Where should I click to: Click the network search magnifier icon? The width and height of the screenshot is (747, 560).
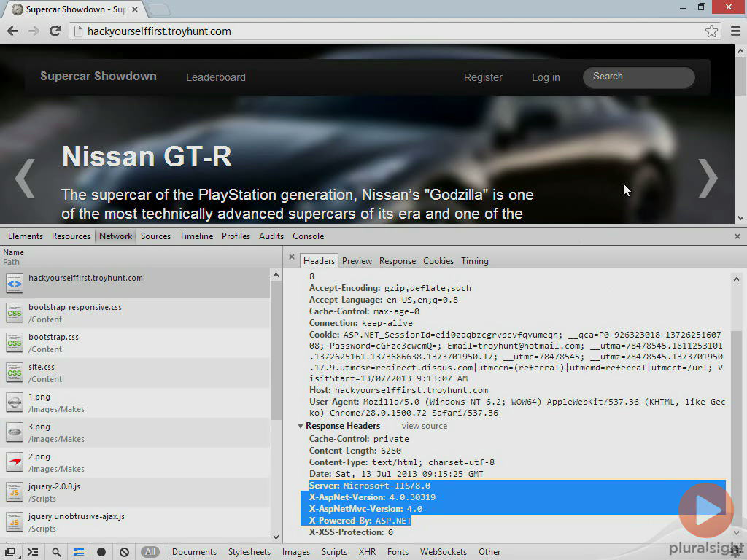pos(56,552)
